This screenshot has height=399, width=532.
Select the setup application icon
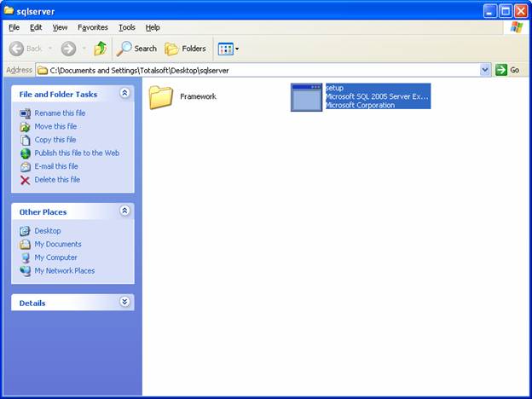306,97
